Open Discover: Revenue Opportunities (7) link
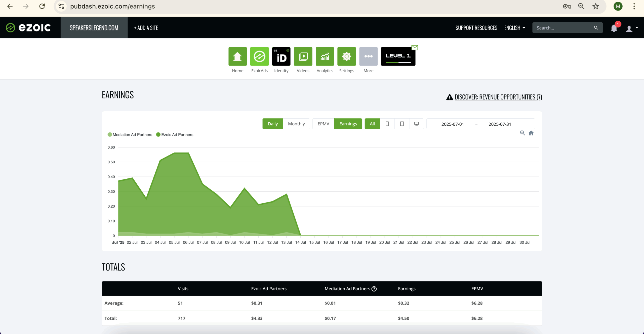 pyautogui.click(x=498, y=97)
